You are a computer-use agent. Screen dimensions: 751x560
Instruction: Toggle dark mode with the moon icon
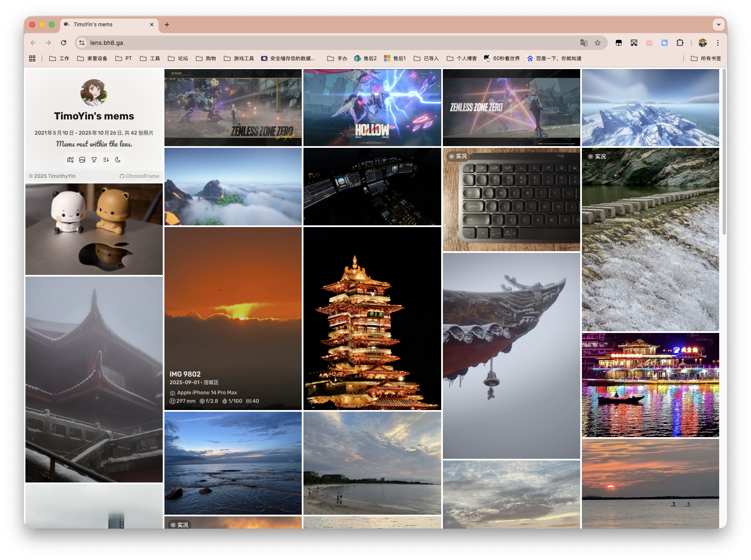(x=118, y=160)
